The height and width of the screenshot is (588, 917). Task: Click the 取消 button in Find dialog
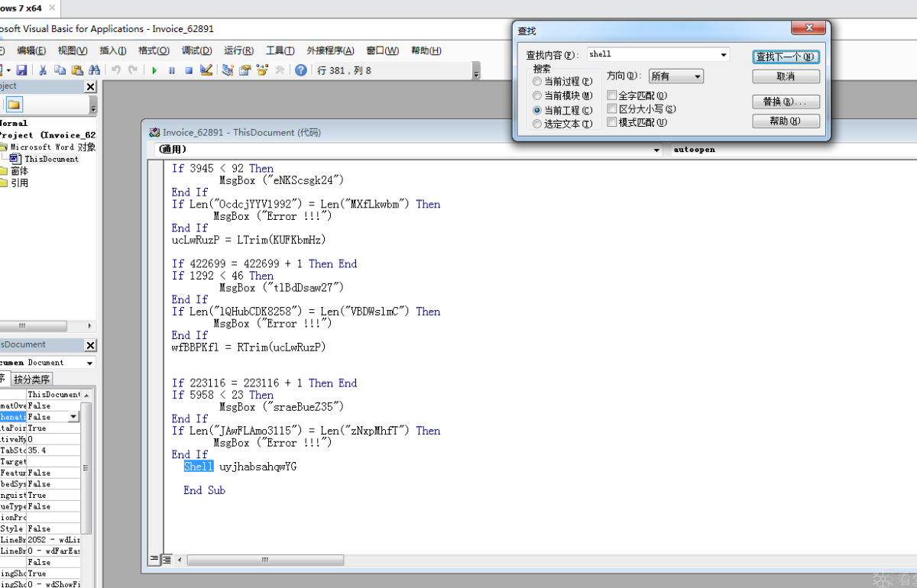point(786,76)
